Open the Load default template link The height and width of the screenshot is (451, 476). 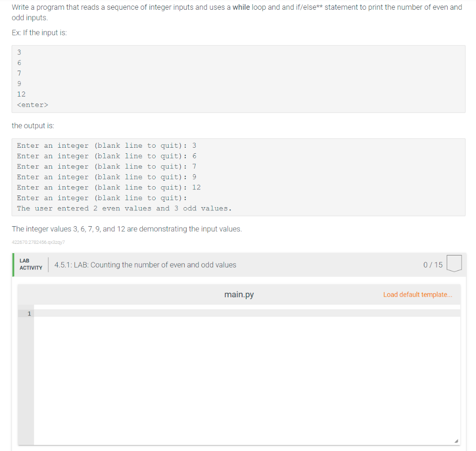[x=417, y=294]
